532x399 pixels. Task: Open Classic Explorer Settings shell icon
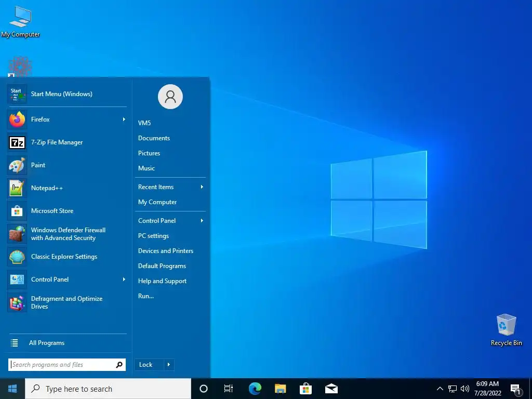tap(17, 257)
